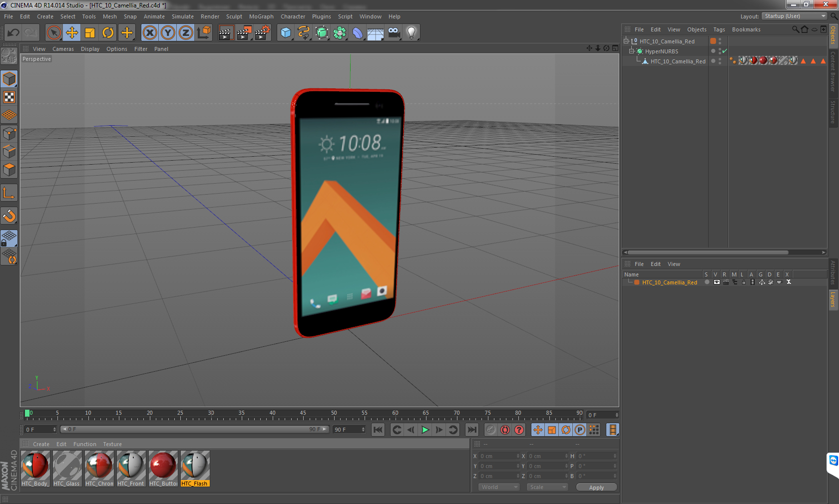
Task: Click Render View clapperboard icon
Action: pos(226,33)
